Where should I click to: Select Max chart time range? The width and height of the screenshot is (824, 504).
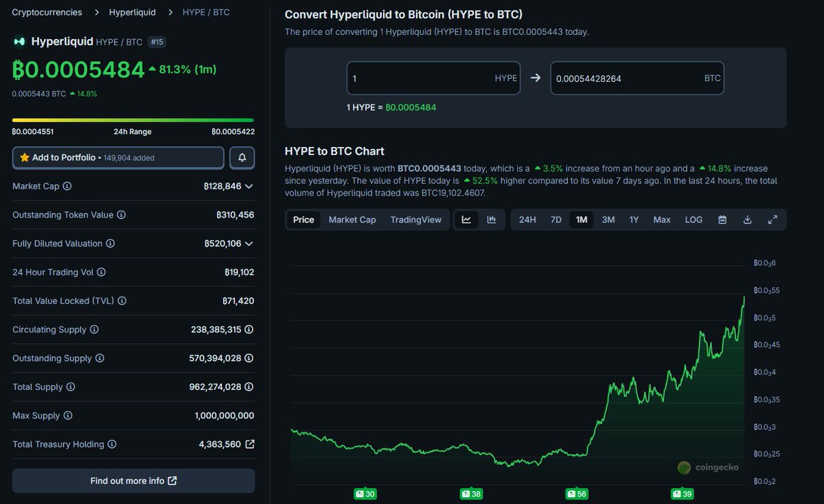tap(662, 220)
